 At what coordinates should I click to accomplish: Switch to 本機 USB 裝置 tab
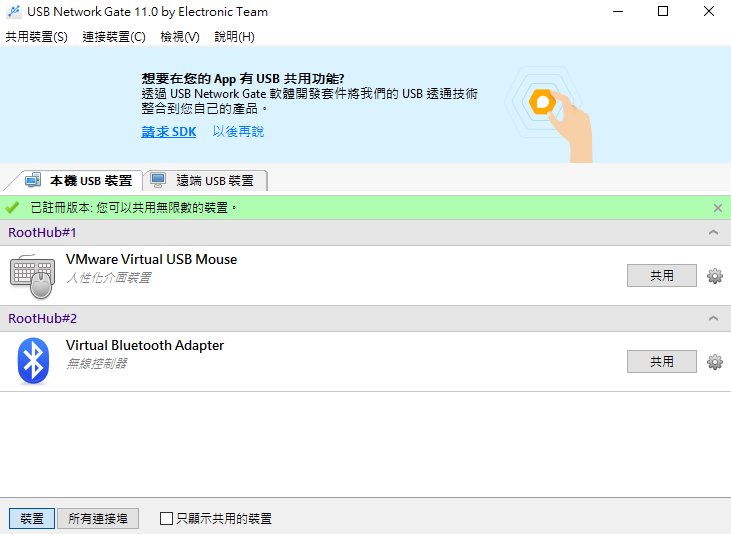[78, 180]
